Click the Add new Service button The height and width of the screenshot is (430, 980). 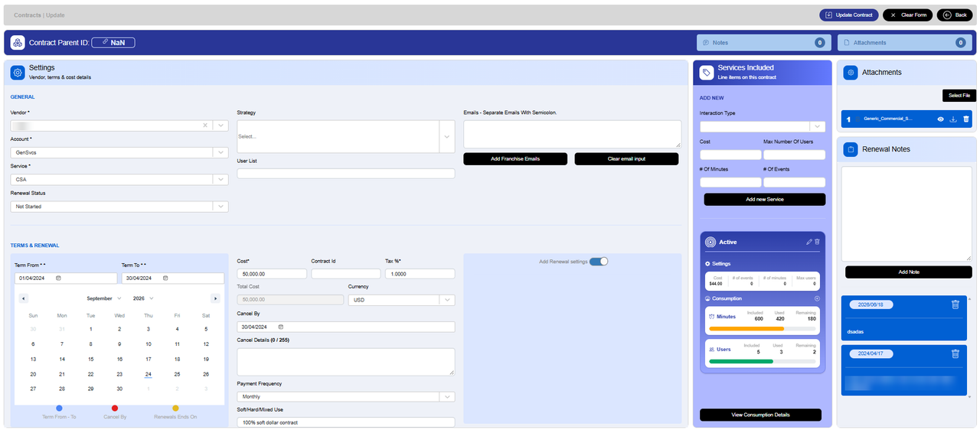click(765, 199)
